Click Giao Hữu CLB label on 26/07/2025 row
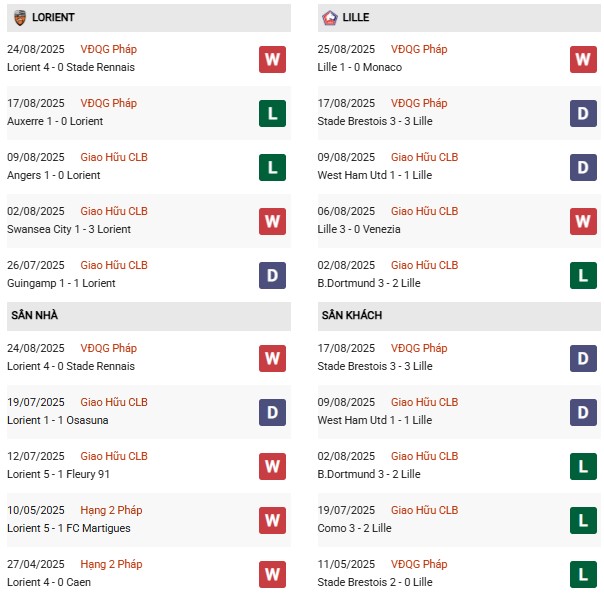604x596 pixels. coord(114,265)
